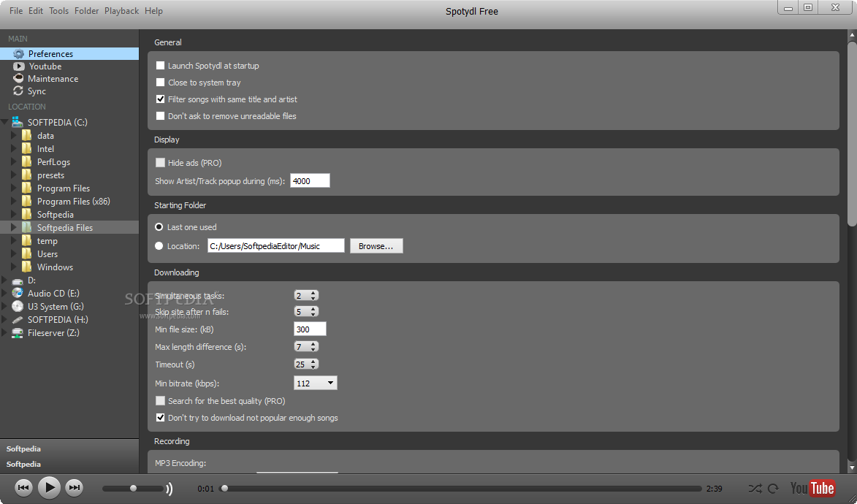Play the current track
This screenshot has height=504, width=857.
[49, 487]
